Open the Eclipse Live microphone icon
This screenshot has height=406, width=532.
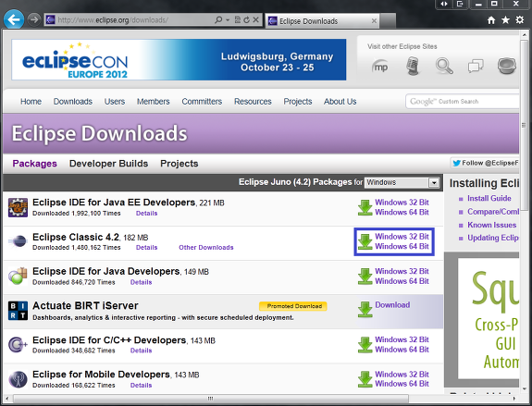pos(413,66)
